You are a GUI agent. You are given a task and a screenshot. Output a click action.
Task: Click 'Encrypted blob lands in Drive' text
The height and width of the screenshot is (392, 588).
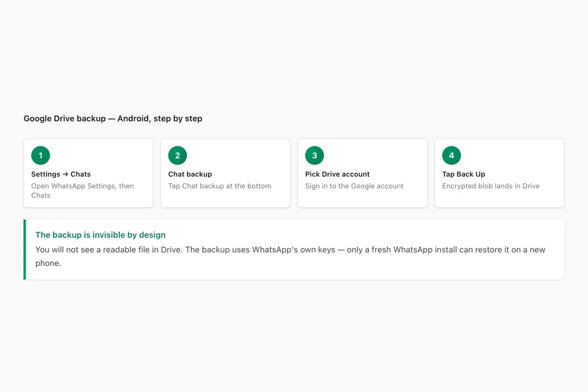491,186
